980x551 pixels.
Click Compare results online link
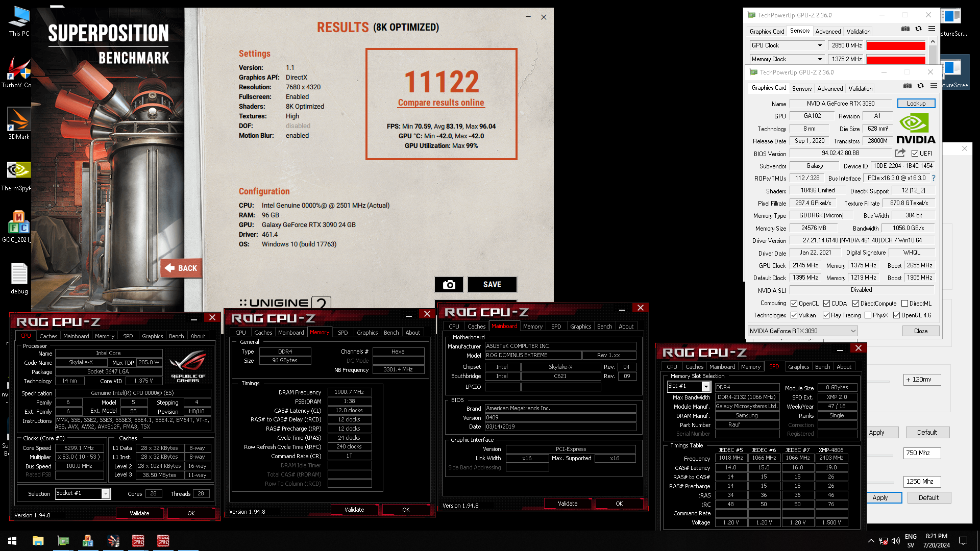[x=441, y=103]
